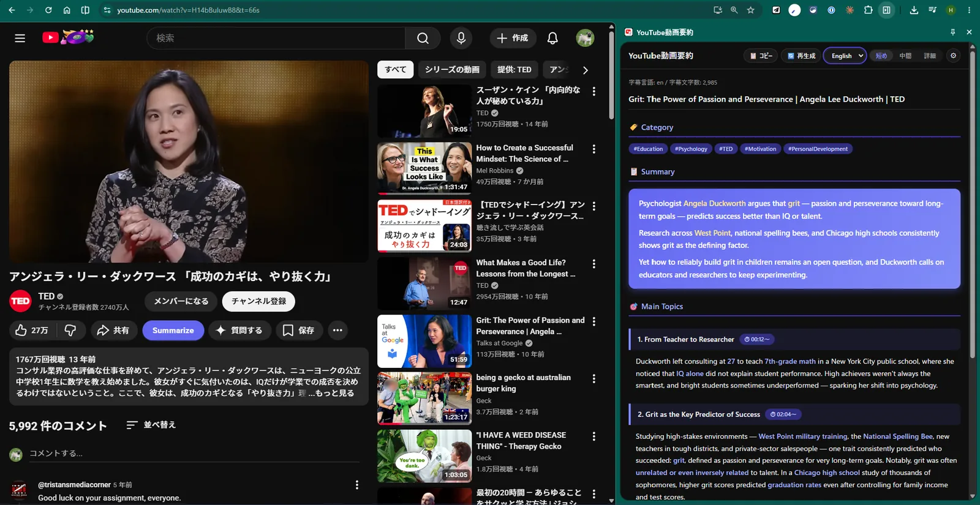Open the TED channel avatar
This screenshot has width=980, height=505.
(20, 301)
